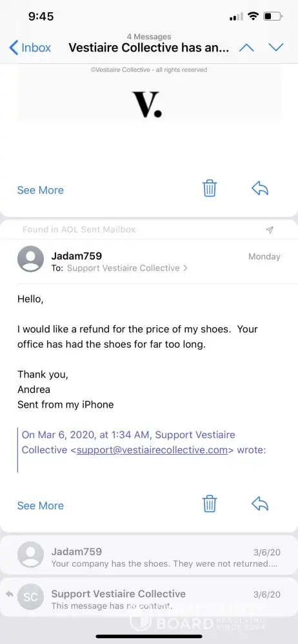Expand recipient Support Vestiaire Collective details
Viewport: 298px width, 644px height.
pos(127,268)
